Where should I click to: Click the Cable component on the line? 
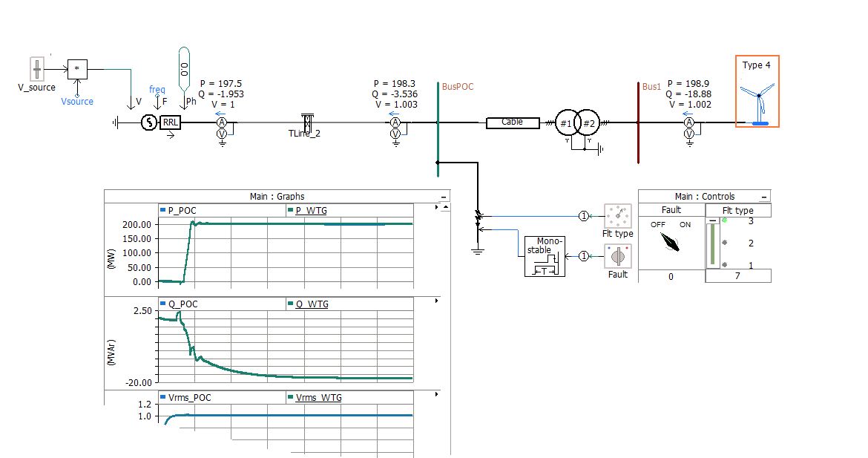pyautogui.click(x=513, y=122)
